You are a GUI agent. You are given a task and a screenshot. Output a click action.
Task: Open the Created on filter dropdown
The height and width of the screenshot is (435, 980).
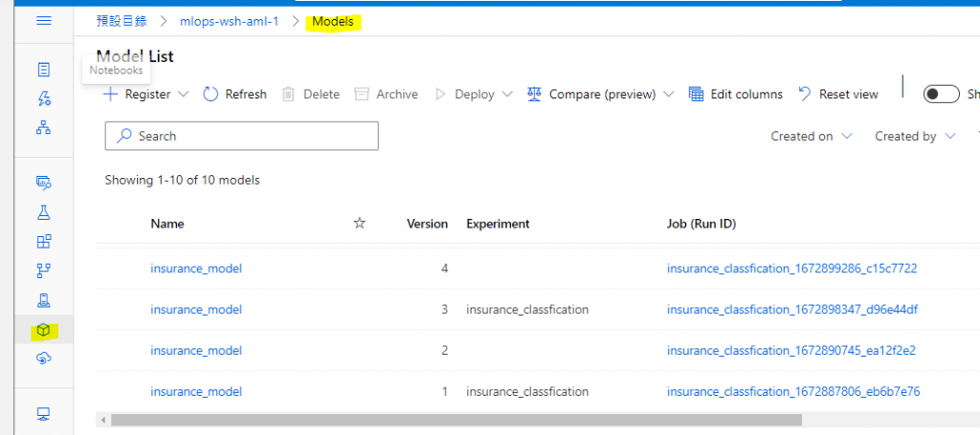[x=811, y=137]
